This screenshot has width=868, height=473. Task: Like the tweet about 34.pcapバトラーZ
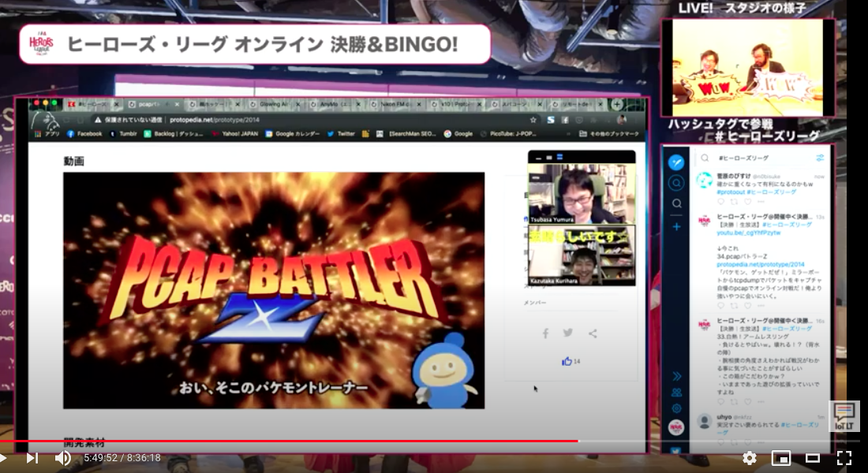pos(748,306)
